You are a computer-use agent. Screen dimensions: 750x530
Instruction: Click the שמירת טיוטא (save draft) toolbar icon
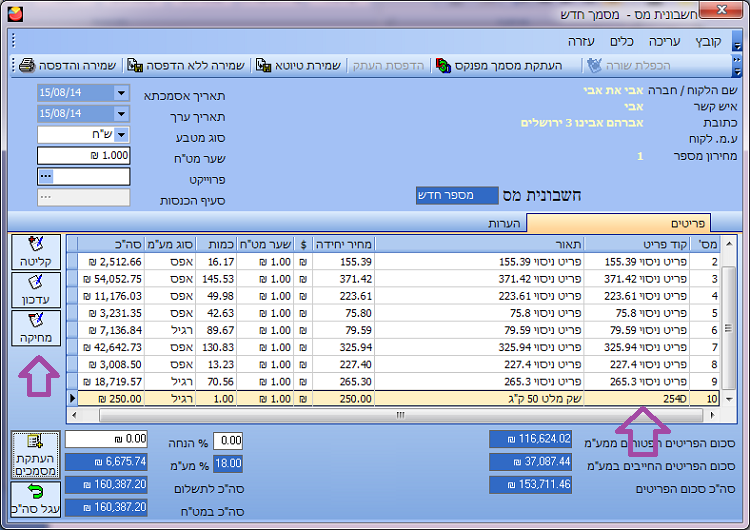pos(263,65)
